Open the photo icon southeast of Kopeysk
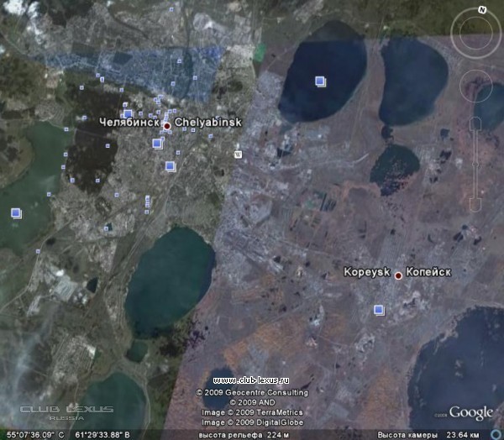The width and height of the screenshot is (504, 440). tap(379, 310)
